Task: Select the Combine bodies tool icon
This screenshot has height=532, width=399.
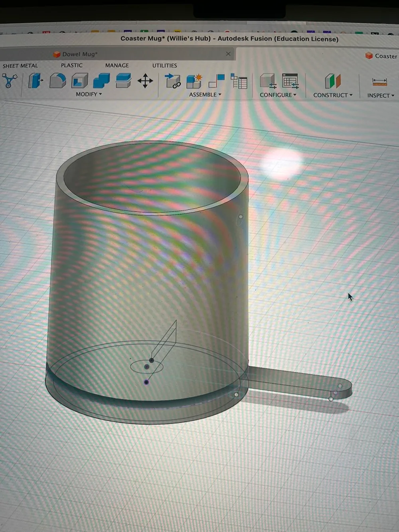Action: [x=101, y=81]
